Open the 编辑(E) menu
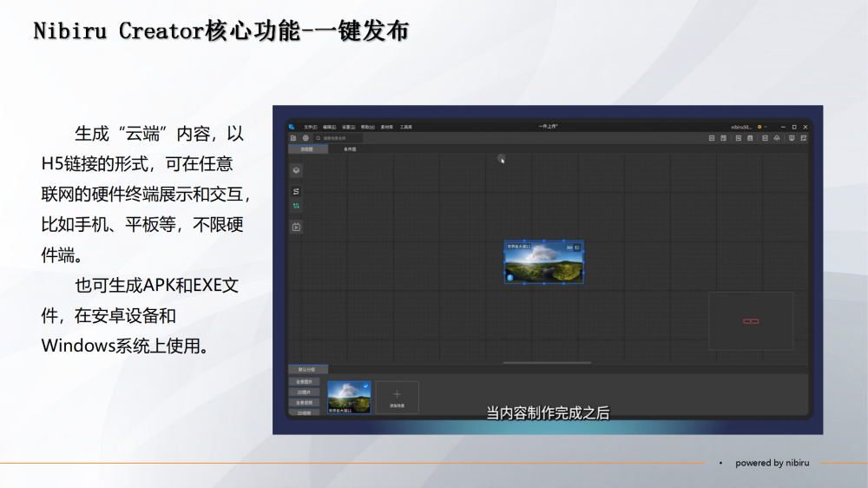This screenshot has height=488, width=868. point(329,127)
